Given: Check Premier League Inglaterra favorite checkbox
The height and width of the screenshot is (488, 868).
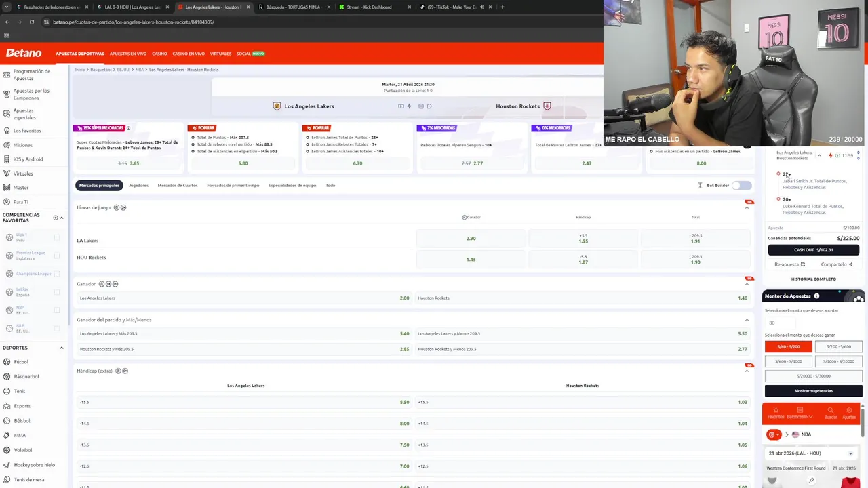Looking at the screenshot, I should [57, 256].
